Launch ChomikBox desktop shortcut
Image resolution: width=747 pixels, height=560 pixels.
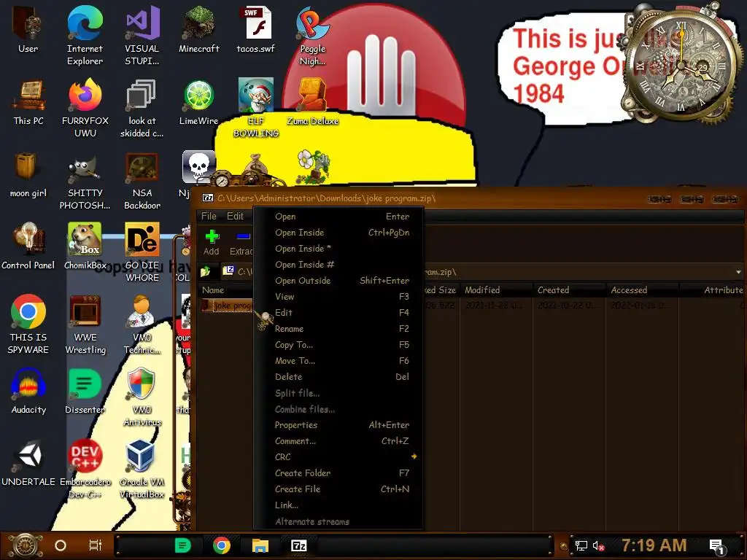(85, 246)
